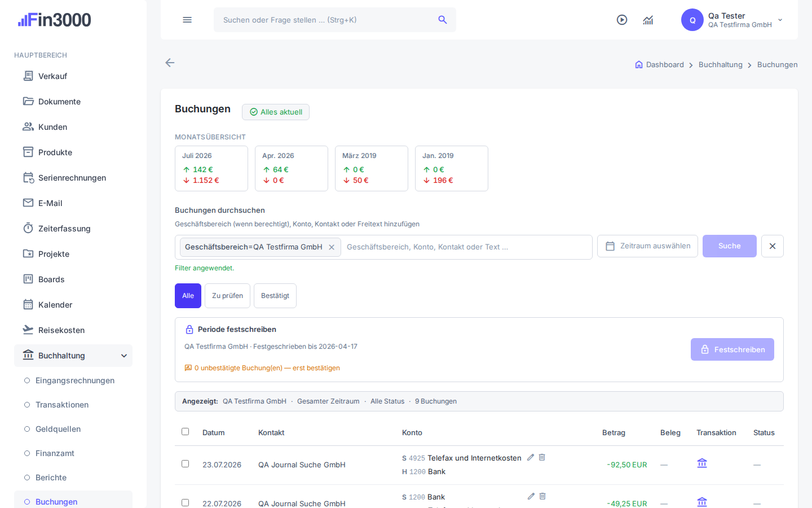Toggle the select-all checkbox in table header
The image size is (812, 508).
pos(185,432)
